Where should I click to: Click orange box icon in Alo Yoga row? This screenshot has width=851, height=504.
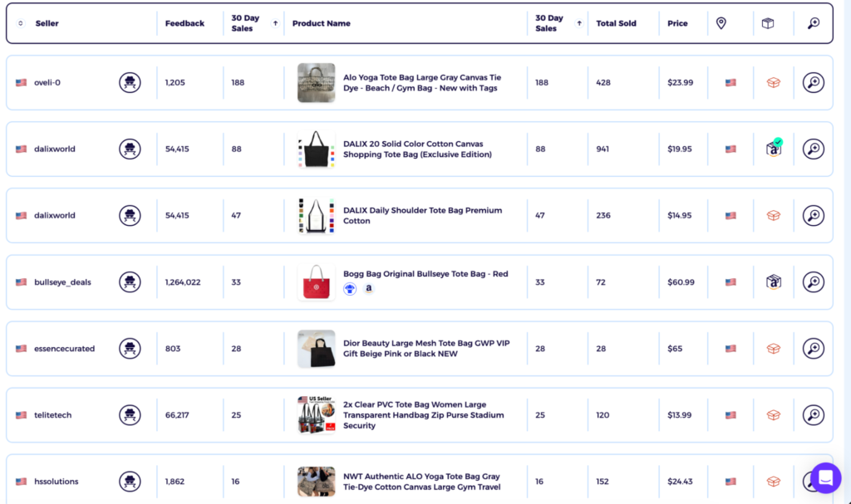tap(774, 82)
